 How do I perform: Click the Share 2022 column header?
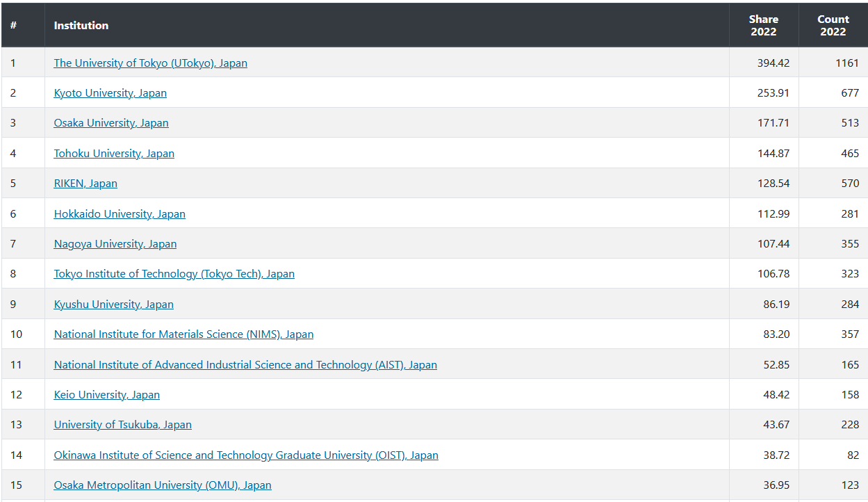764,25
